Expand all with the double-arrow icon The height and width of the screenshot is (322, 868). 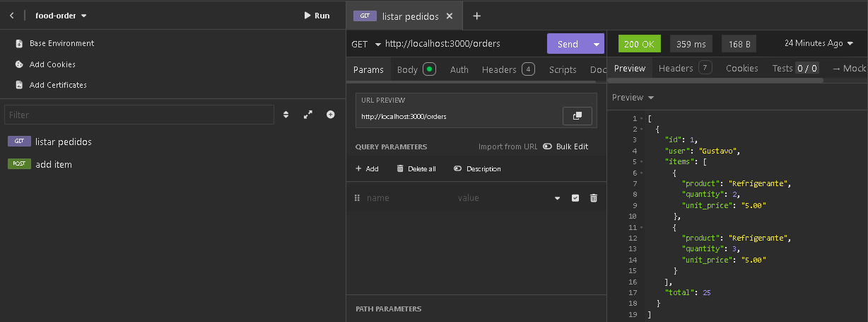308,115
